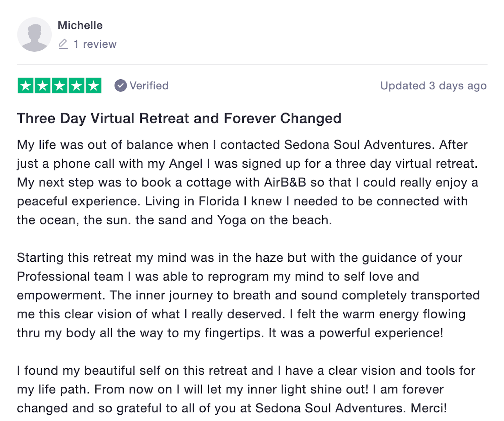Select the fourth green star icon
Image resolution: width=504 pixels, height=421 pixels.
(x=76, y=86)
